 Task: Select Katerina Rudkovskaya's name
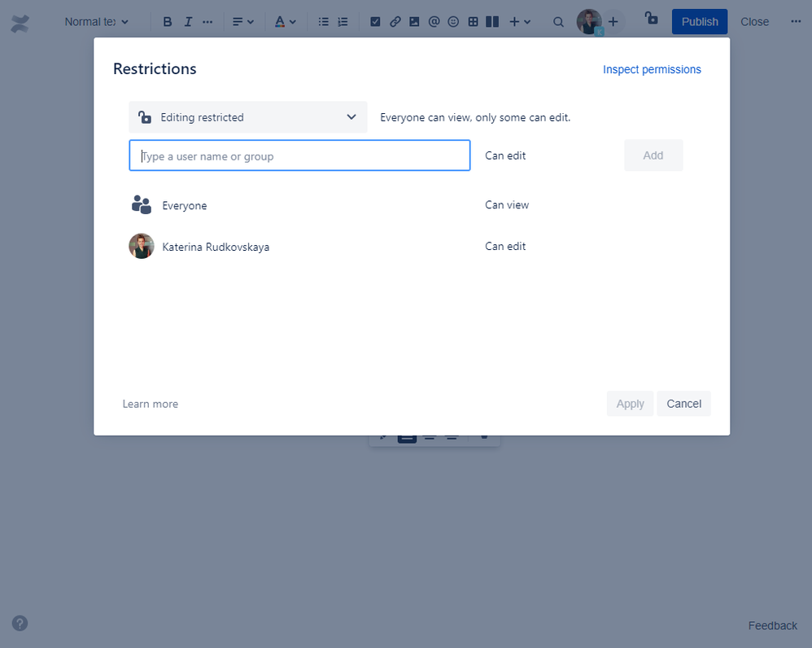point(216,247)
